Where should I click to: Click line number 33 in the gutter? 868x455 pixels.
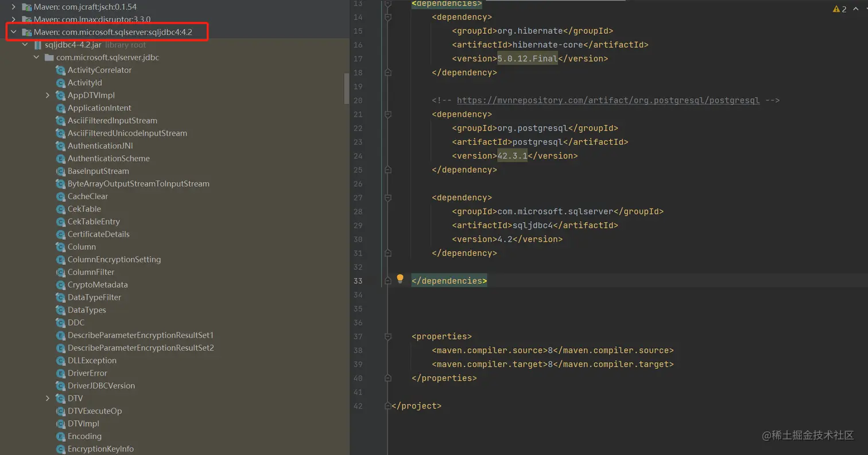click(358, 281)
